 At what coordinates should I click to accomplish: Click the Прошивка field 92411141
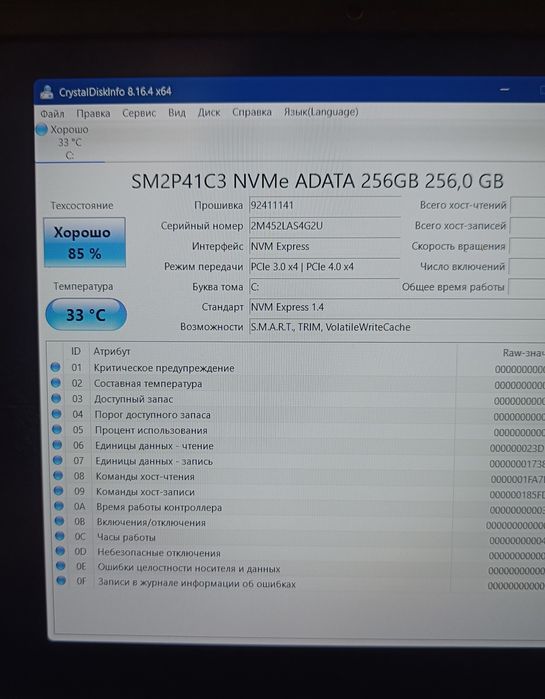tap(324, 205)
